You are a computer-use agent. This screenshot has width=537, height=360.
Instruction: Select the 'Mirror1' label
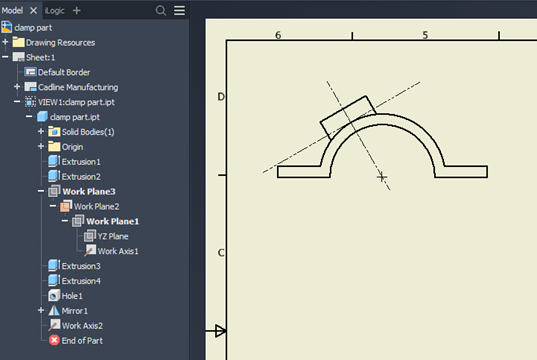[75, 311]
